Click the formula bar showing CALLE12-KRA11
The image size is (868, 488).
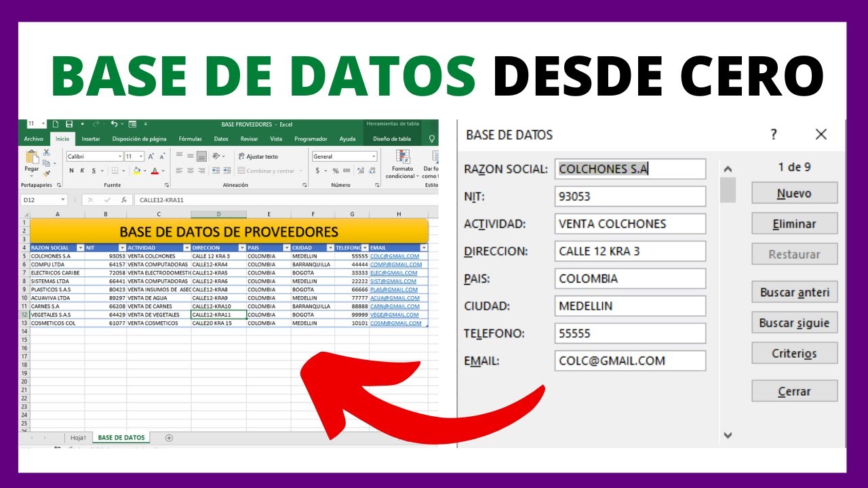click(x=285, y=200)
